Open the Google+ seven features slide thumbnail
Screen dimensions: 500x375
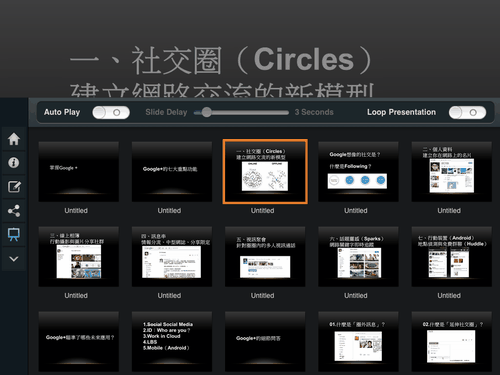[172, 171]
